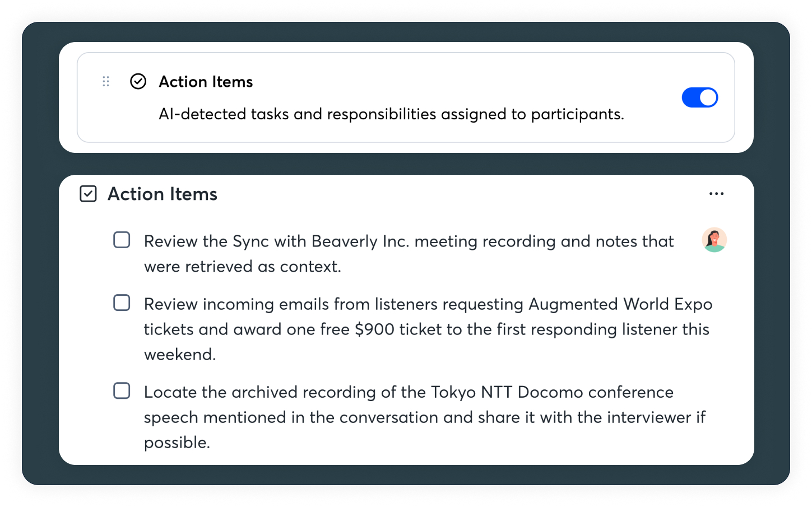
Task: Click the word 'weekend.' in second task
Action: 180,355
